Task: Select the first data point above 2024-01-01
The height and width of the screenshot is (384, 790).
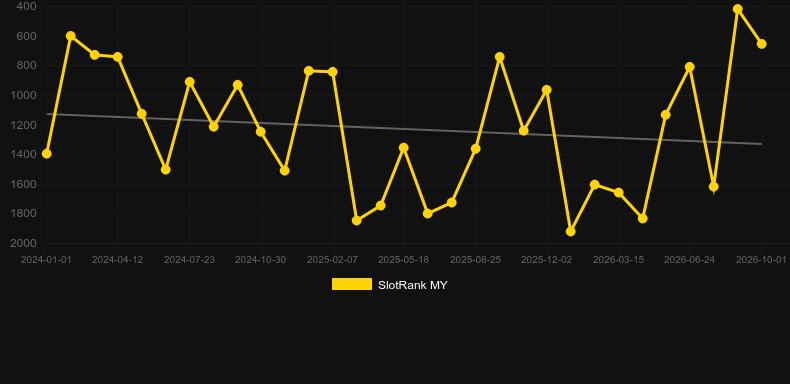Action: tap(46, 154)
